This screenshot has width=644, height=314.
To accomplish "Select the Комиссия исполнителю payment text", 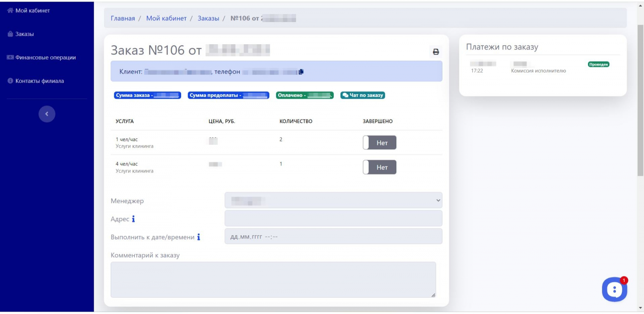I will coord(539,71).
